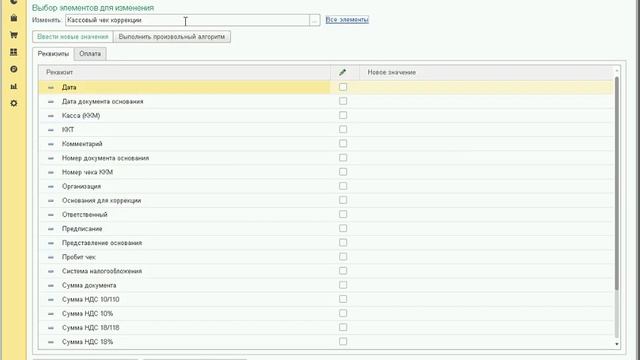Select the Касса (ККМ) row text
The height and width of the screenshot is (360, 640).
(81, 116)
